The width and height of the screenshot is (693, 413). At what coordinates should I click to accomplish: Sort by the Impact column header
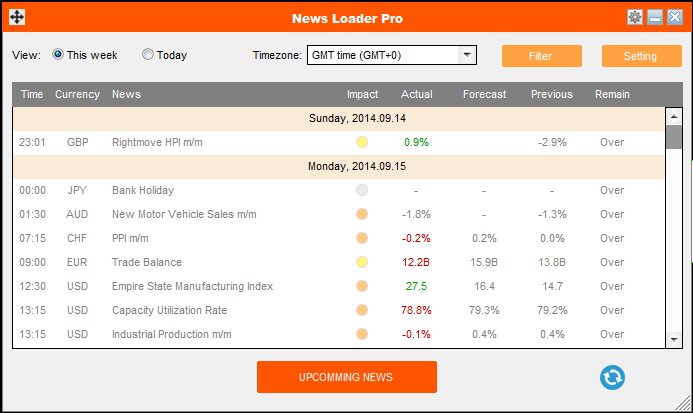pos(362,95)
